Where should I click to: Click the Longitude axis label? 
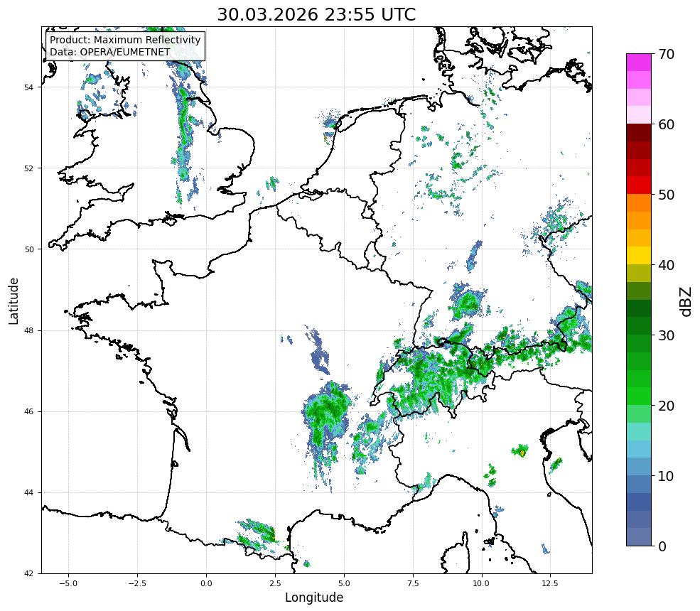click(x=314, y=598)
